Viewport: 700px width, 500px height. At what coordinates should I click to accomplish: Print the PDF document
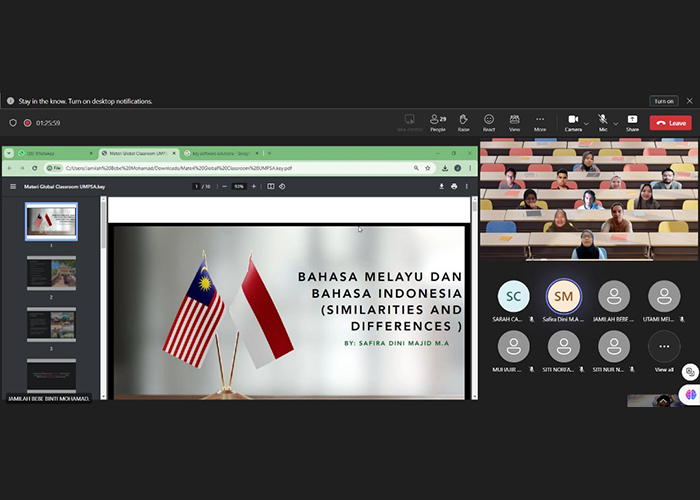point(454,186)
